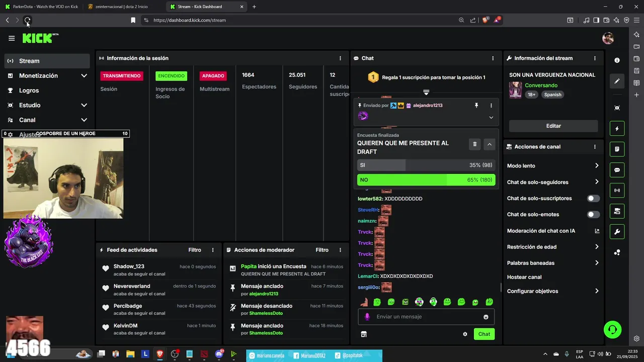The image size is (644, 362).
Task: Open Feed de actividades three-dot menu
Action: click(213, 250)
